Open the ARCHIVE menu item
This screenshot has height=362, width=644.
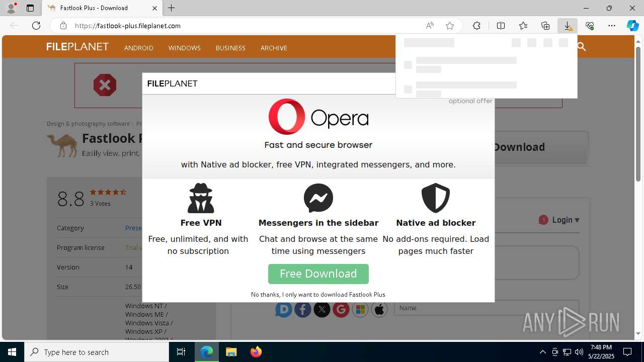[x=274, y=48]
